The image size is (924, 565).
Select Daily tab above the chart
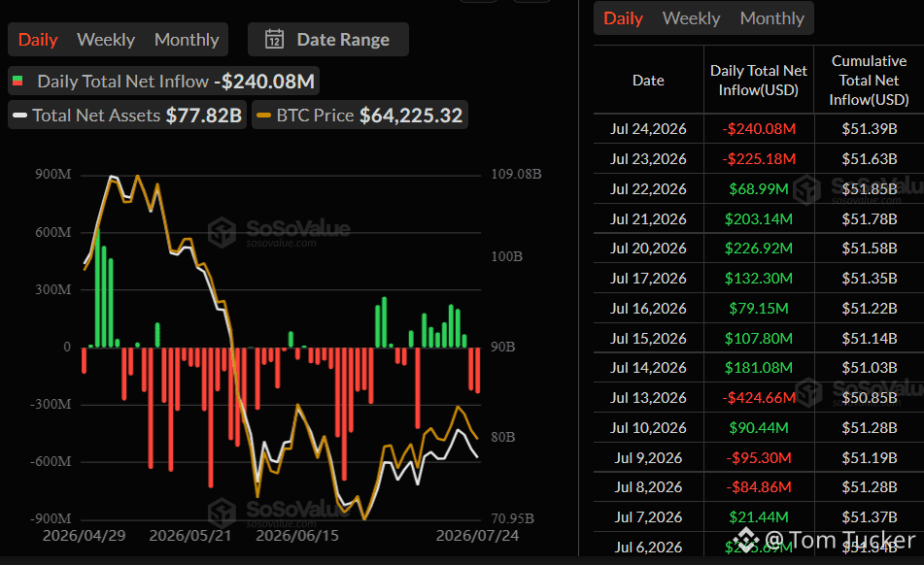pyautogui.click(x=38, y=40)
